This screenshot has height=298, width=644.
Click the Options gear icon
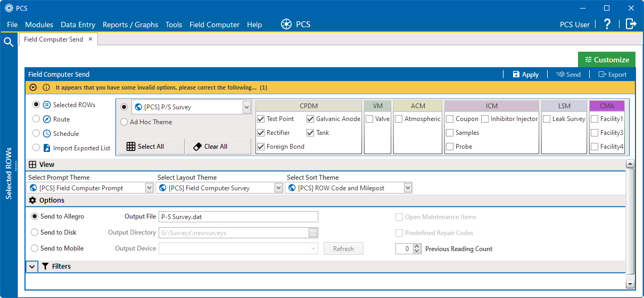point(32,200)
